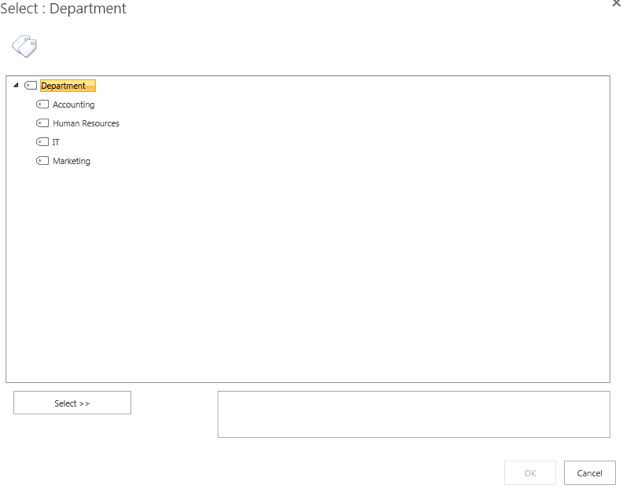Choose the Accounting term
623x489 pixels.
click(74, 104)
